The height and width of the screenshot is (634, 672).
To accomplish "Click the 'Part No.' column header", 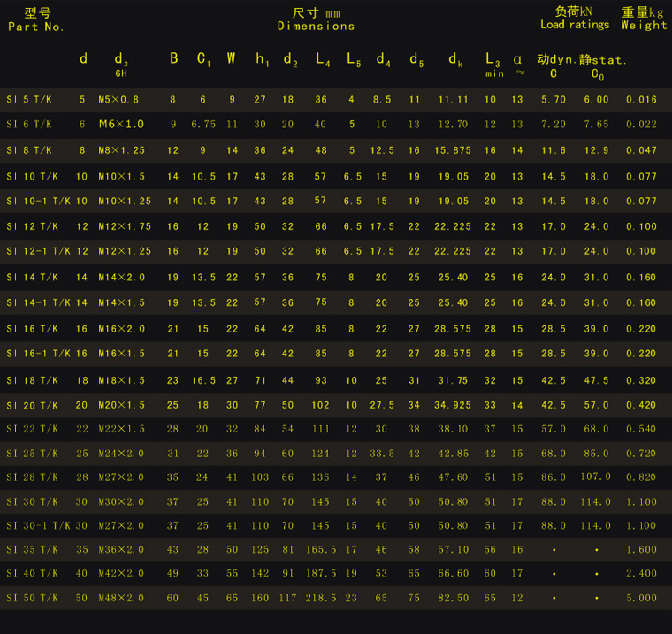I will 36,27.
